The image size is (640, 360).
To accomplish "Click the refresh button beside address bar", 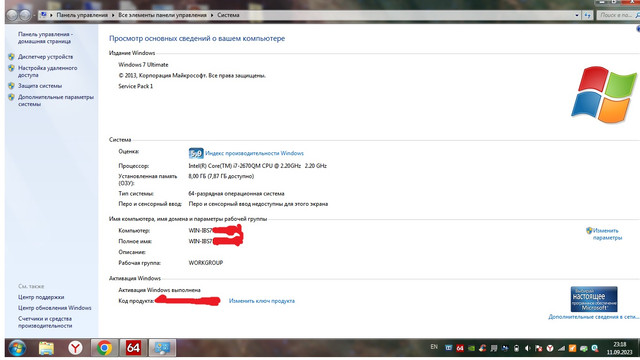I will (587, 15).
